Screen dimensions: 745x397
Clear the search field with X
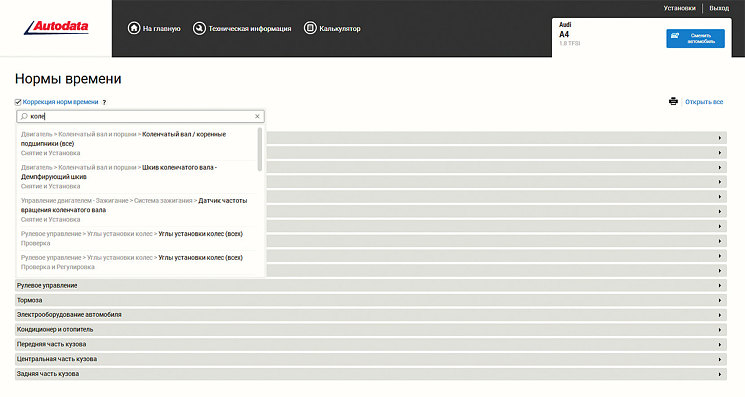coord(257,116)
